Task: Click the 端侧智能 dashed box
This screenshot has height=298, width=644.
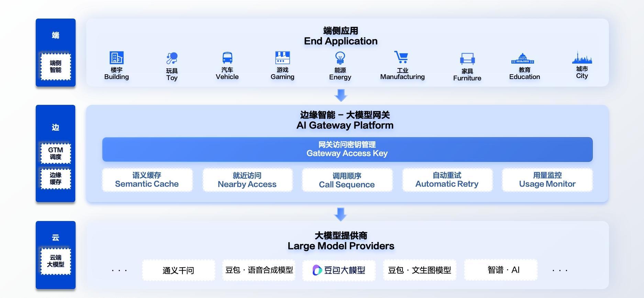Action: point(56,67)
